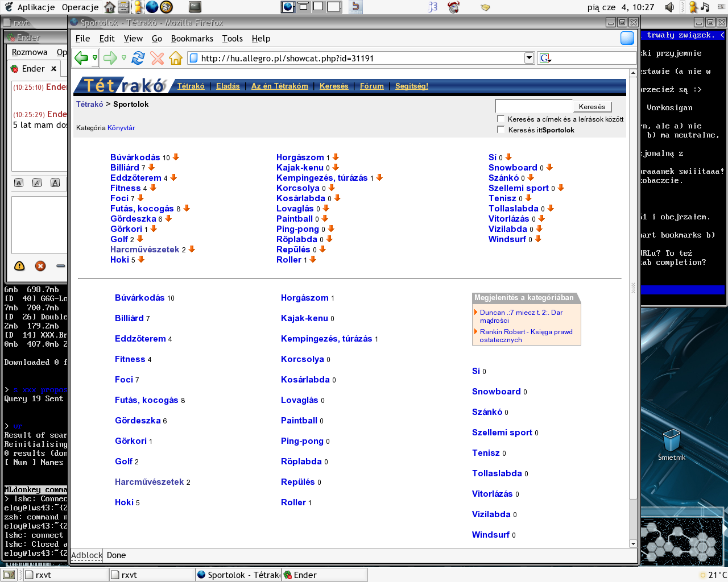Enable 'Keresés a címek és a leírások között' checkbox
The image size is (728, 582).
pyautogui.click(x=501, y=119)
